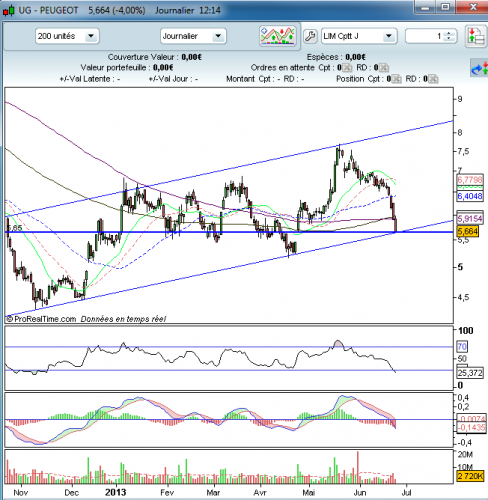Click pending orders RD list icon
The width and height of the screenshot is (488, 500).
click(384, 68)
